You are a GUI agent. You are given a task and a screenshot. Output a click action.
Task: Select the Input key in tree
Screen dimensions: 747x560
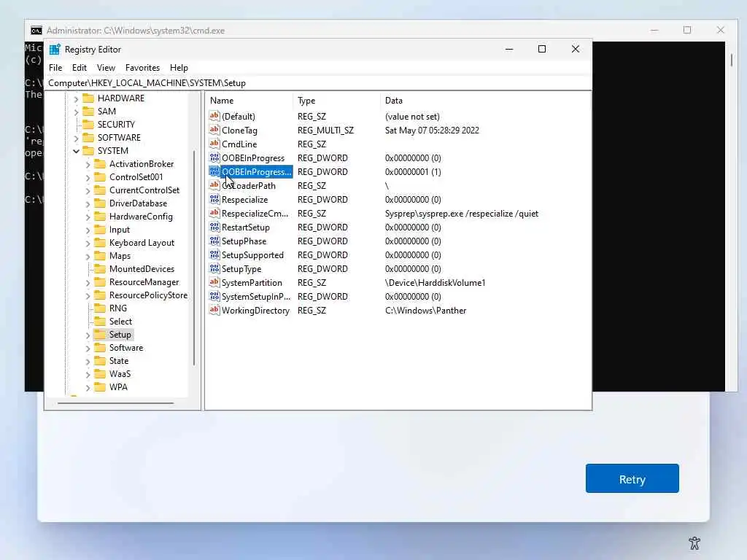point(120,230)
